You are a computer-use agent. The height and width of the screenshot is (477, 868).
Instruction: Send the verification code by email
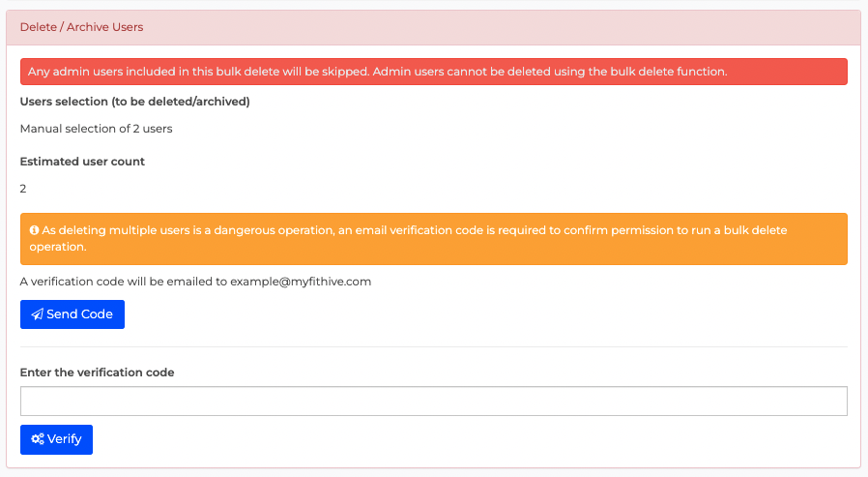click(72, 314)
